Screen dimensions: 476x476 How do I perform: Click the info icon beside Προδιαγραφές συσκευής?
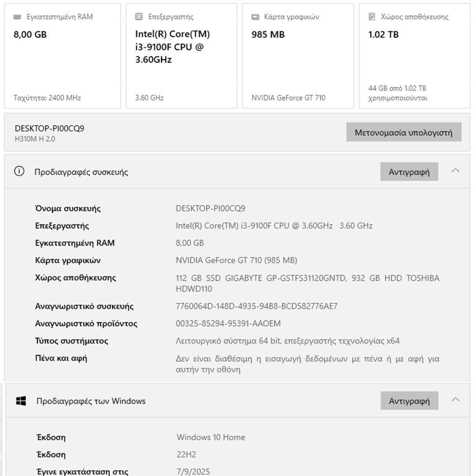click(19, 171)
